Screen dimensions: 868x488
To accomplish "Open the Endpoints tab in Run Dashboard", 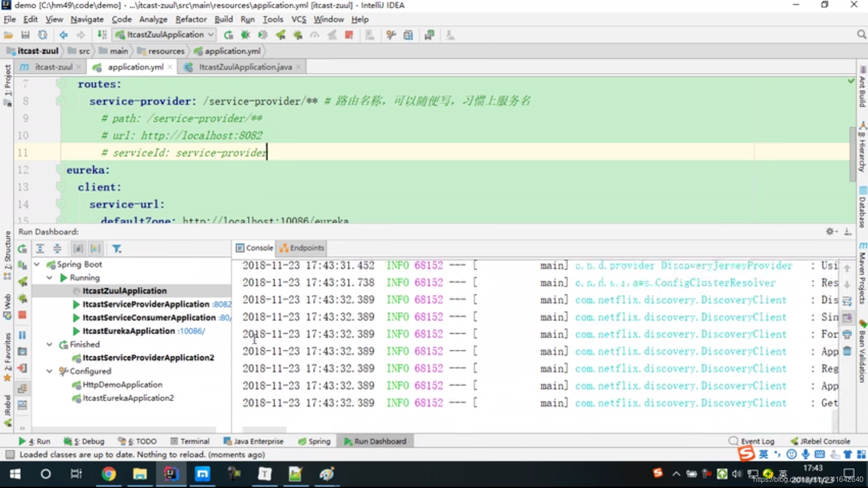I will click(x=302, y=248).
